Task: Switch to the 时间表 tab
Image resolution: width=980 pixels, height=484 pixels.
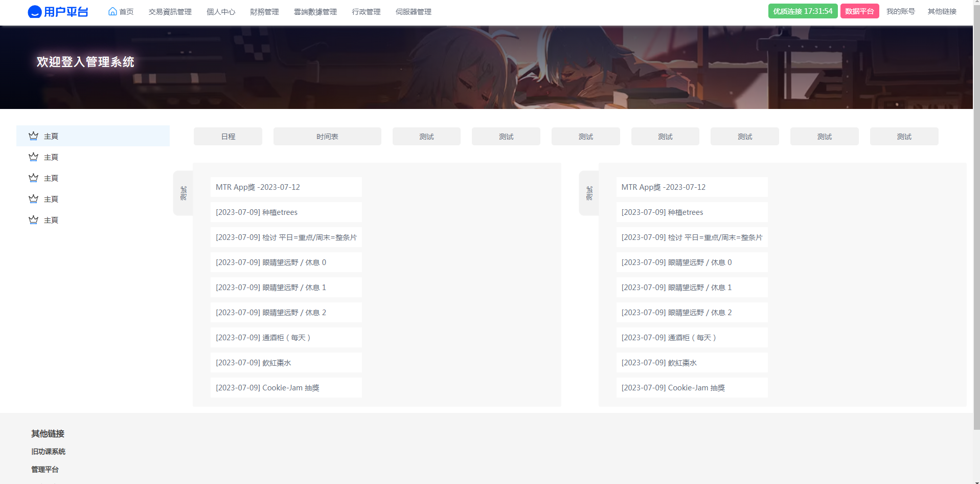Action: point(327,137)
